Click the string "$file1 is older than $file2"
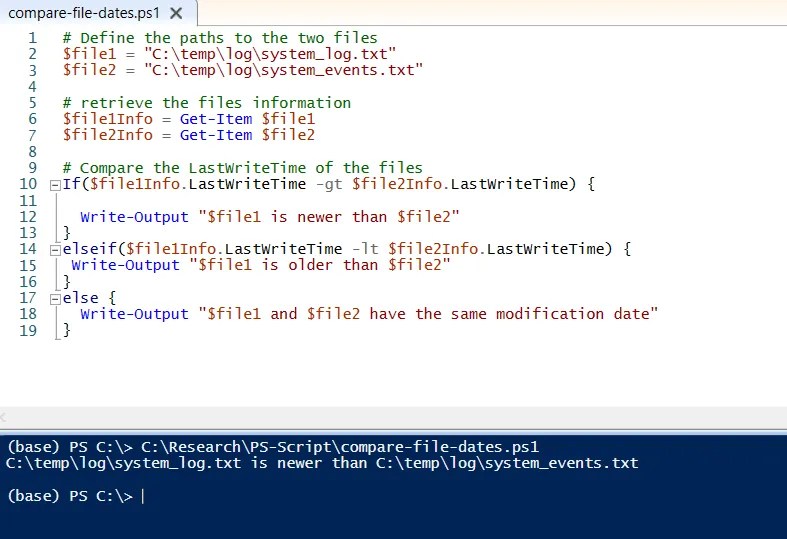Viewport: 787px width, 539px height. coord(320,265)
